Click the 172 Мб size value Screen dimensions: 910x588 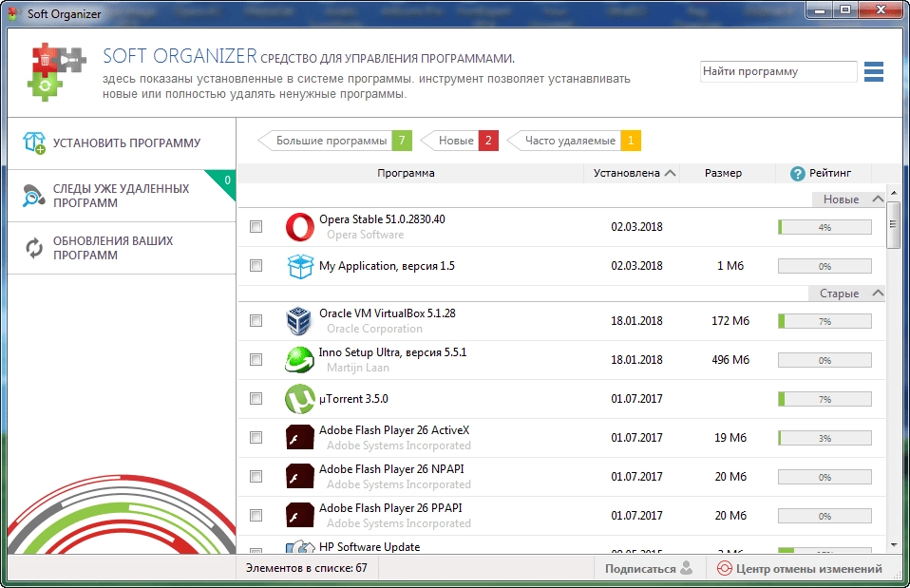[x=730, y=321]
